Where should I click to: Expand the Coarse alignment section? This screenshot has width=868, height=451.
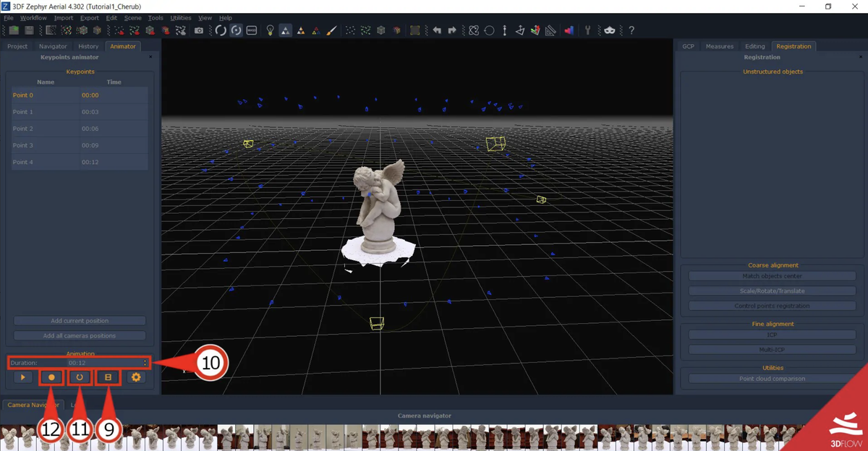[773, 265]
